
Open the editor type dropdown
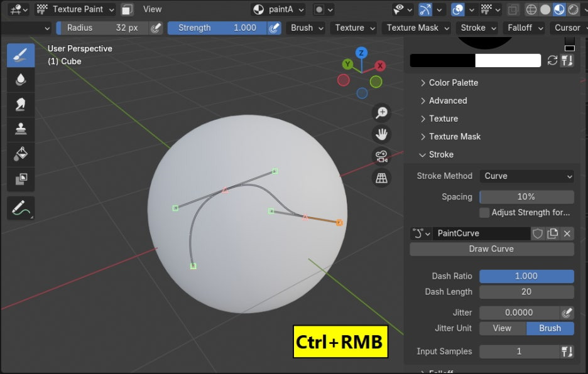19,9
